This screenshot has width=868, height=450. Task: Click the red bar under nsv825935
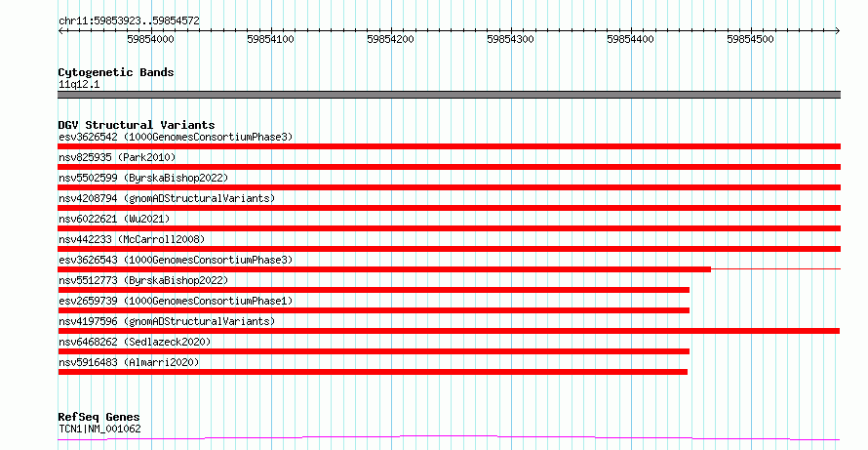(449, 167)
